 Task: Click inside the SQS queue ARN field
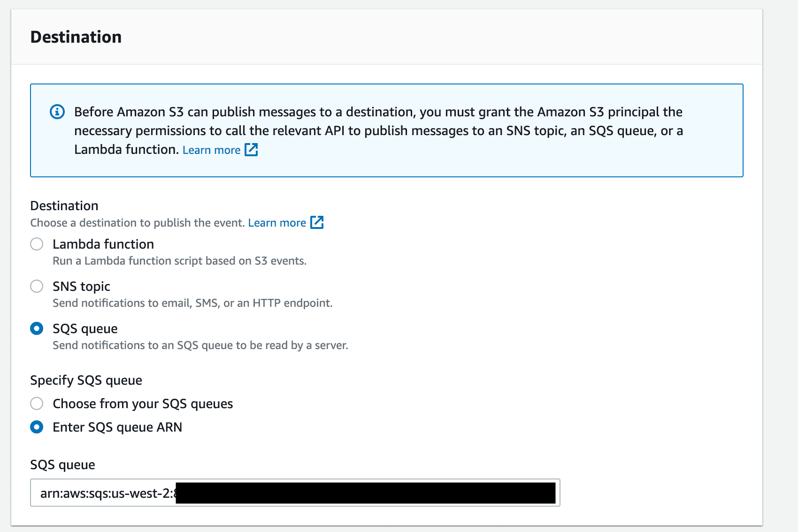click(295, 493)
